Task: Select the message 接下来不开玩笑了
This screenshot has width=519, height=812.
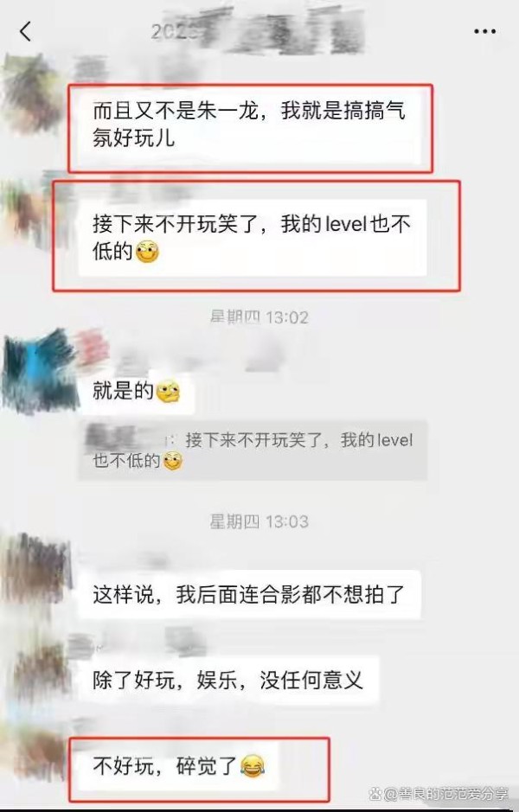Action: point(252,238)
